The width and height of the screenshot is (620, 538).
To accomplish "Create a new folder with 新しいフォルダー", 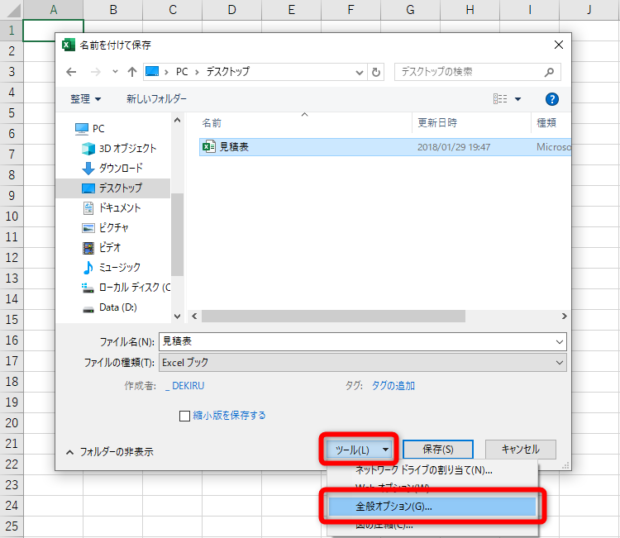I will (157, 99).
